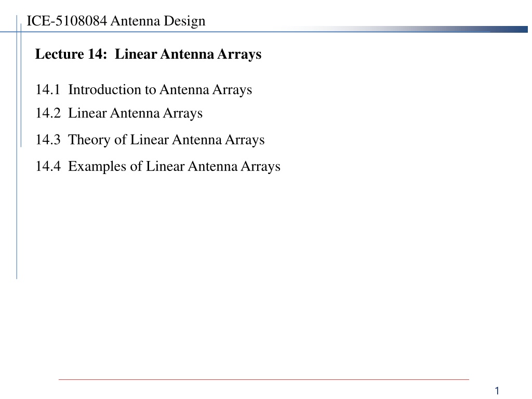Open section '14.3 Theory of Linear Antenna Arrays'
This screenshot has width=532, height=399.
[150, 140]
